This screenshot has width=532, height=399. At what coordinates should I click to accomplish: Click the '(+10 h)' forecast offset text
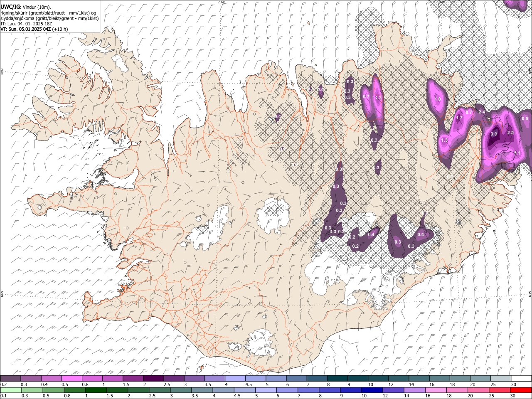[60, 29]
